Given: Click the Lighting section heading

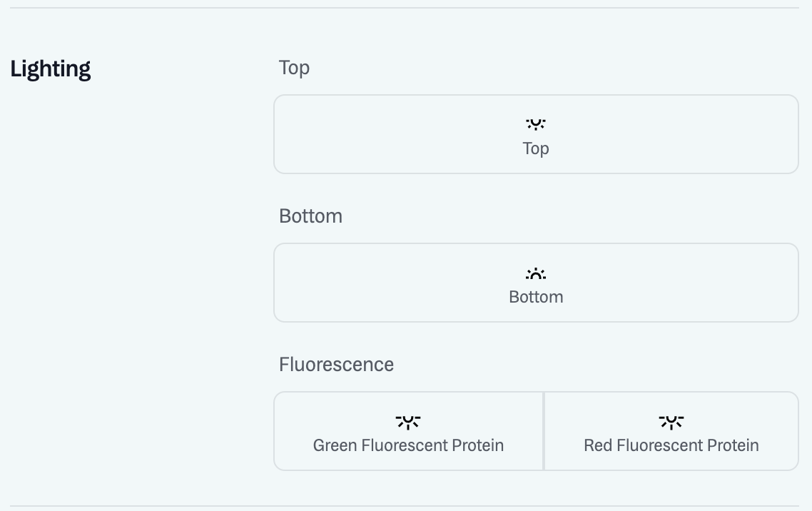Looking at the screenshot, I should 50,69.
